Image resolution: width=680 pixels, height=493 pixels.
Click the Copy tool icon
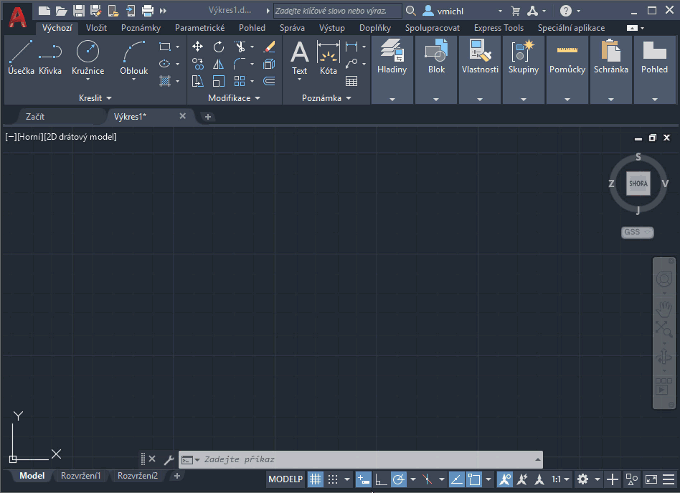(x=197, y=64)
